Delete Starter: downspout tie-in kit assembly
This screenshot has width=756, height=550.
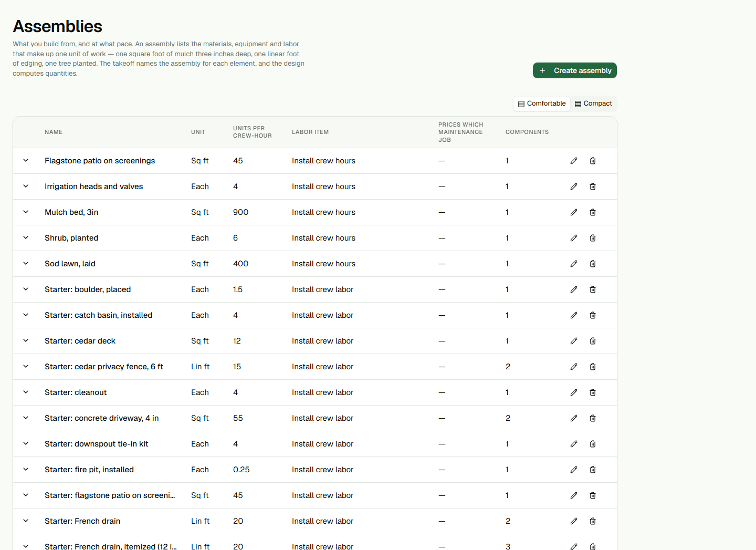coord(593,444)
